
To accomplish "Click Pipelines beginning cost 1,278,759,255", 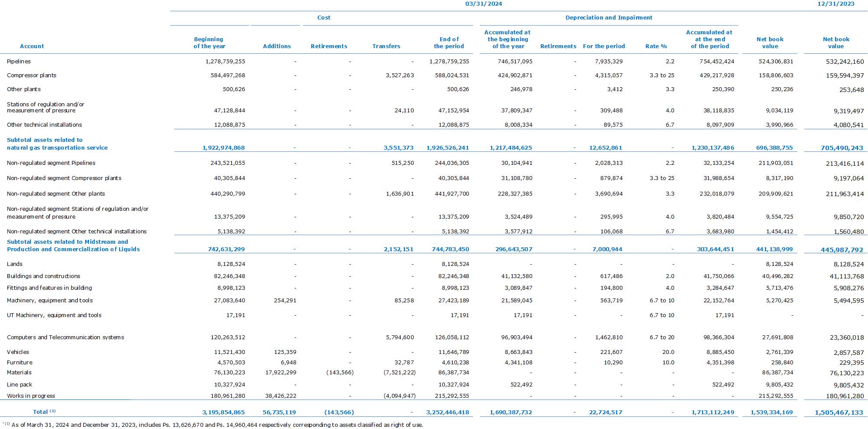I will pos(225,62).
